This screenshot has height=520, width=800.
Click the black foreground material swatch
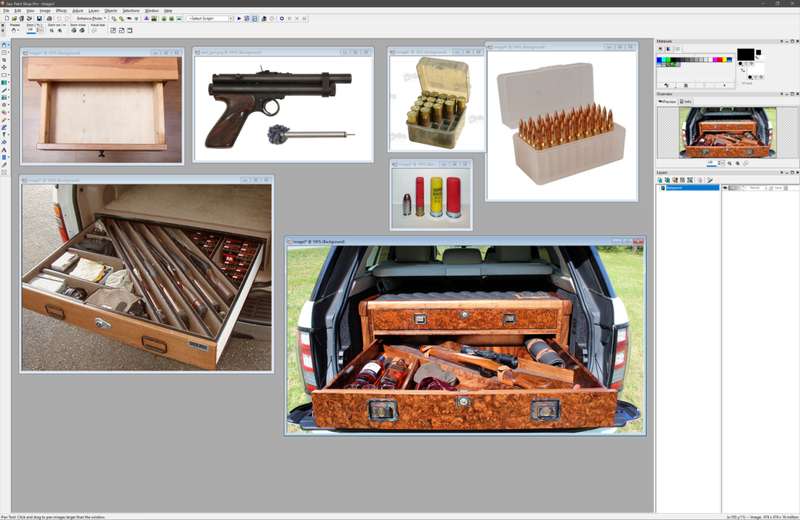pos(745,54)
